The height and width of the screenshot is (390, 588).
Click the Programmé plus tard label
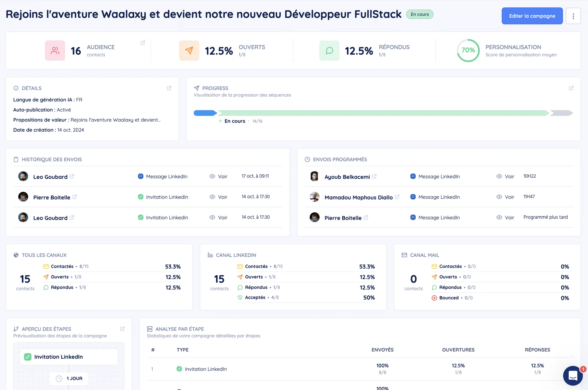pyautogui.click(x=545, y=217)
